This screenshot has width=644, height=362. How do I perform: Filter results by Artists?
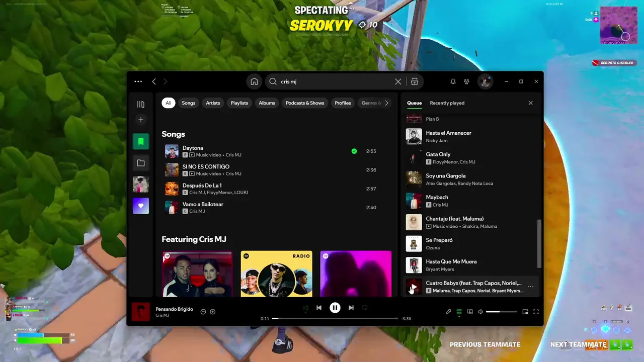click(x=213, y=103)
